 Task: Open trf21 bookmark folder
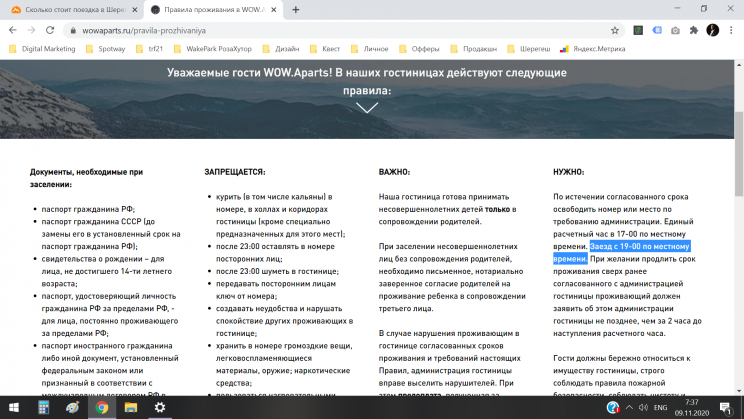(149, 49)
